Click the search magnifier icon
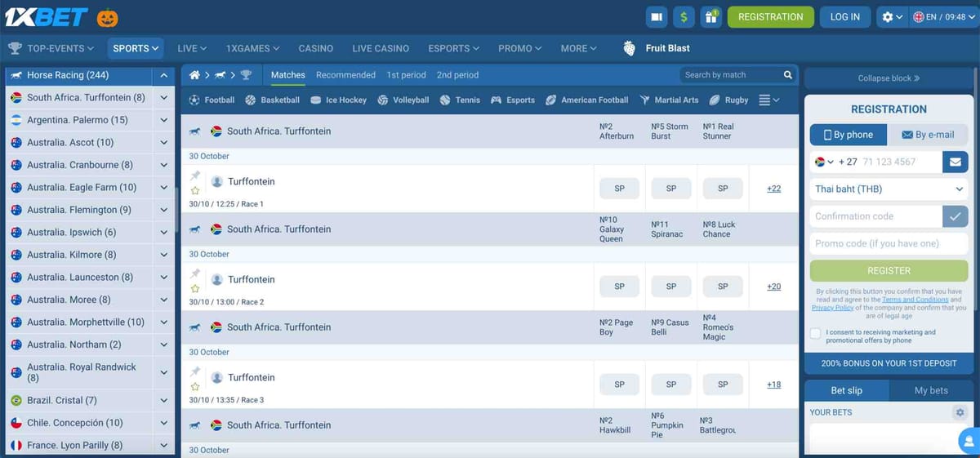The width and height of the screenshot is (980, 458). pyautogui.click(x=788, y=75)
